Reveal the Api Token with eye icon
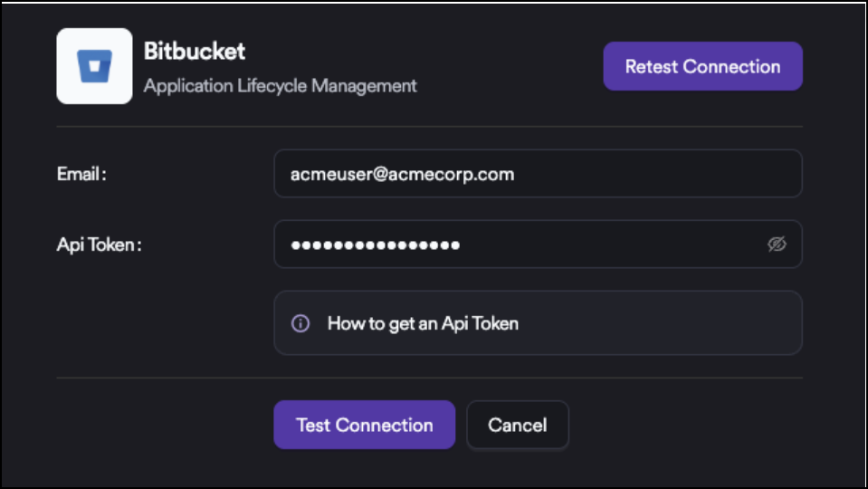The width and height of the screenshot is (868, 489). click(x=777, y=244)
